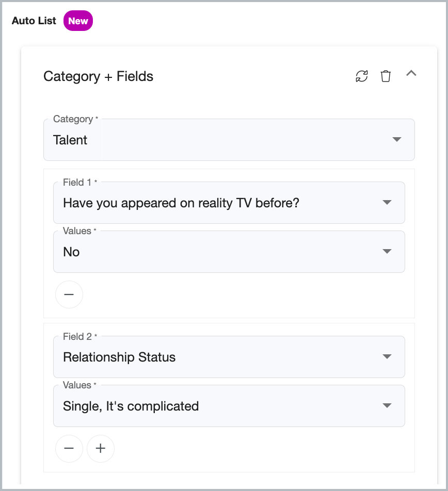Collapse the Category + Fields panel
Viewport: 448px width, 491px height.
[411, 73]
